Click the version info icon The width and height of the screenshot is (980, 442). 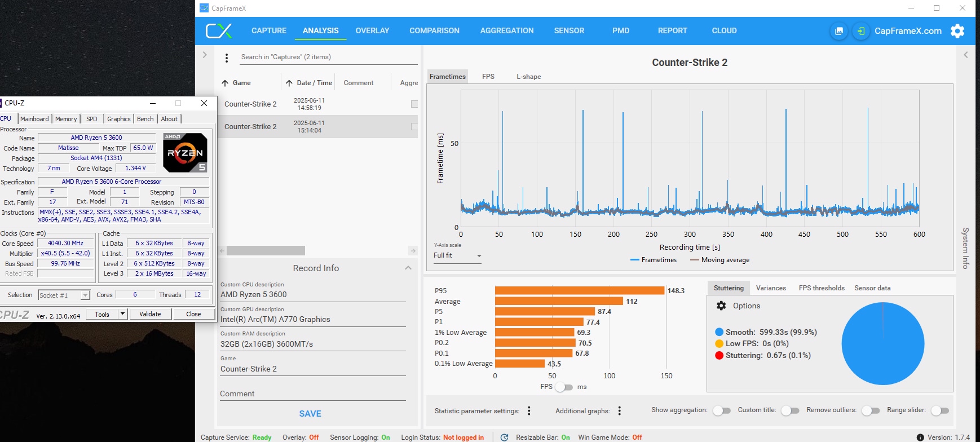point(920,437)
